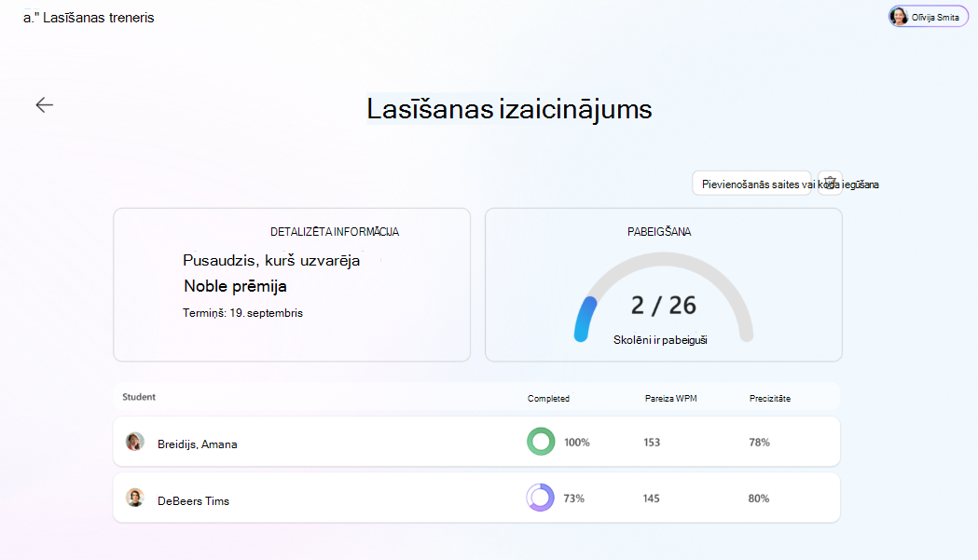Screen dimensions: 978x560
Task: Open Olivija Smita profile avatar
Action: (x=898, y=17)
